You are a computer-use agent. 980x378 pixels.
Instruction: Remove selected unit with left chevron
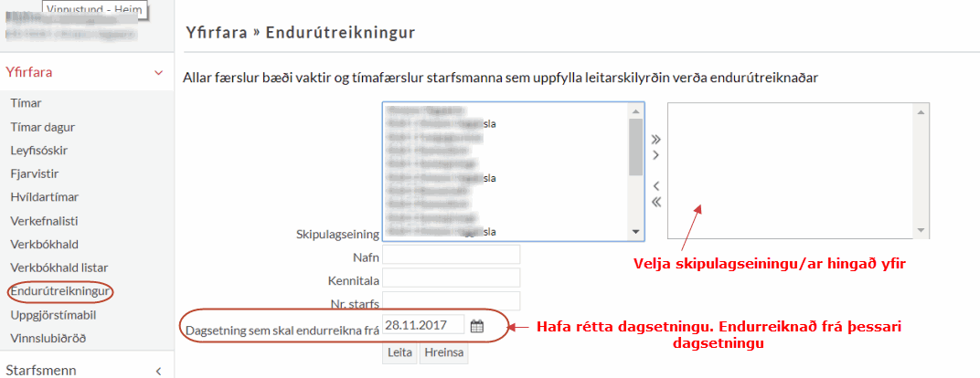(x=655, y=186)
